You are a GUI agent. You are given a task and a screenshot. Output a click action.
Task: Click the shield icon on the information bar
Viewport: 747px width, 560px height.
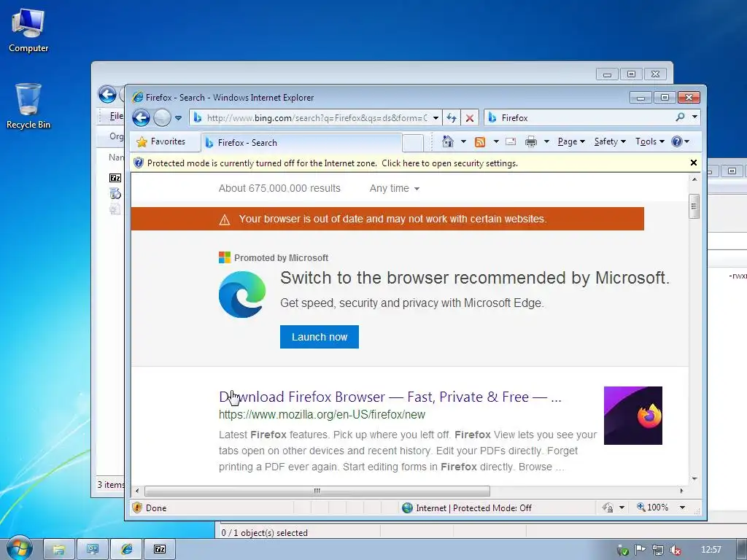pos(139,163)
